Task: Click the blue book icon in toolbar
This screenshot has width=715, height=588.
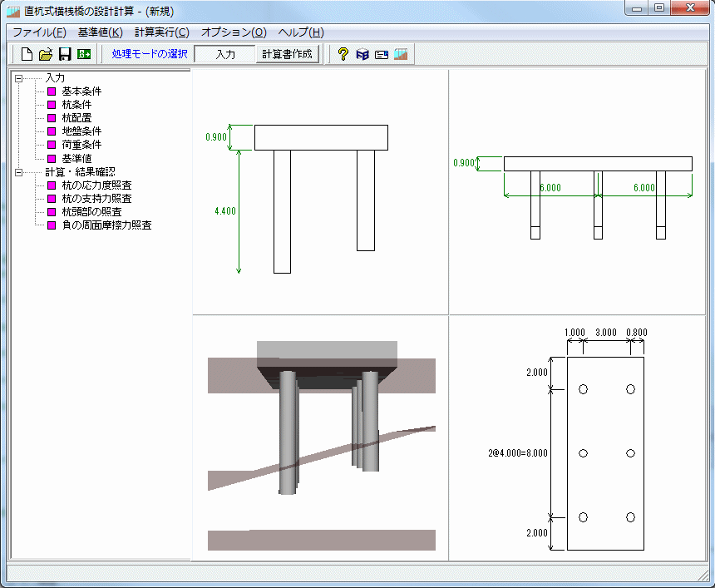Action: [x=362, y=55]
